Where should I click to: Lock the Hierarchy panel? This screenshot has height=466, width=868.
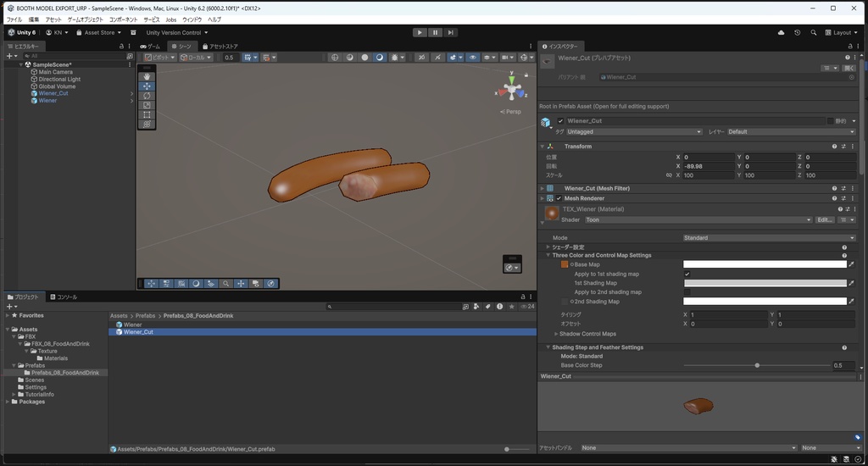point(122,47)
